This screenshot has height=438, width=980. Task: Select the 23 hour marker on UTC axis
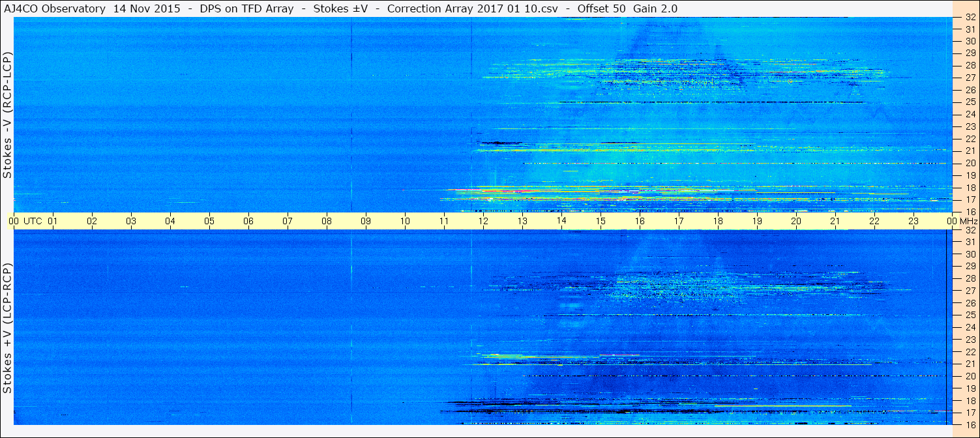pyautogui.click(x=913, y=221)
